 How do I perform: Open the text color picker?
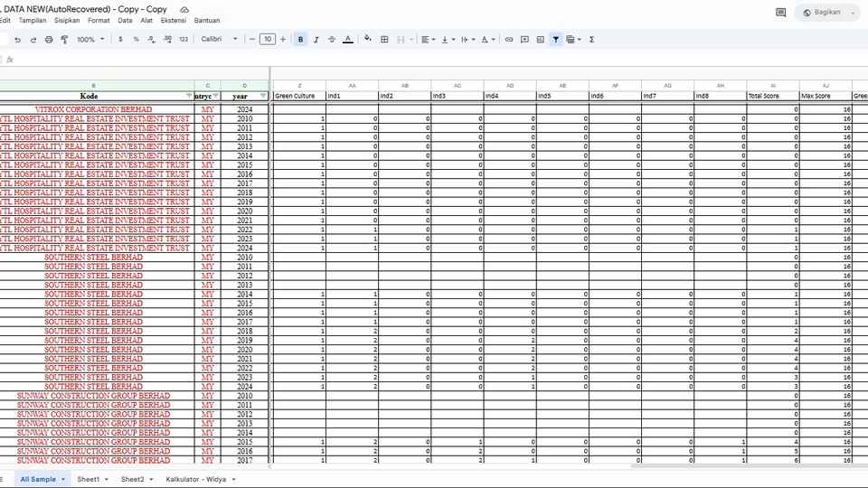tap(347, 39)
